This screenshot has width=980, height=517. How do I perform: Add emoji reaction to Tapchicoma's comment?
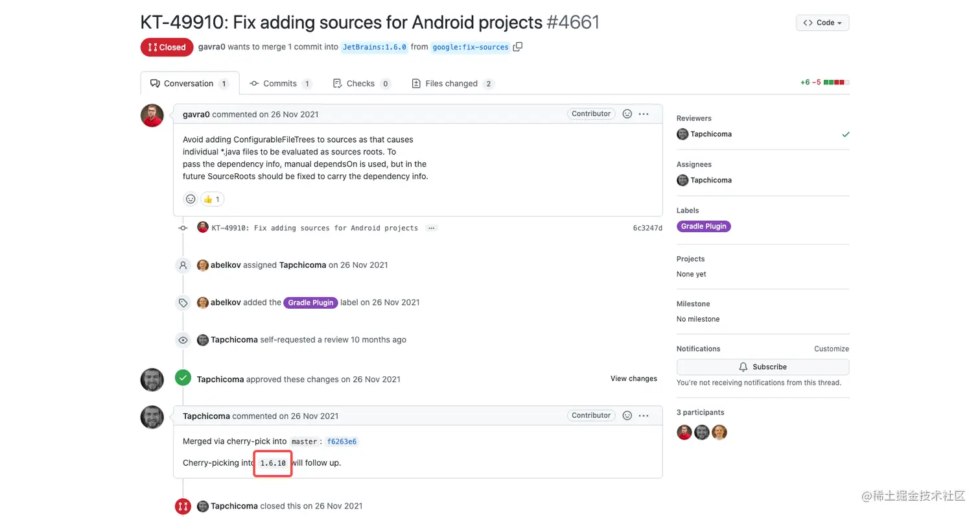(x=627, y=415)
